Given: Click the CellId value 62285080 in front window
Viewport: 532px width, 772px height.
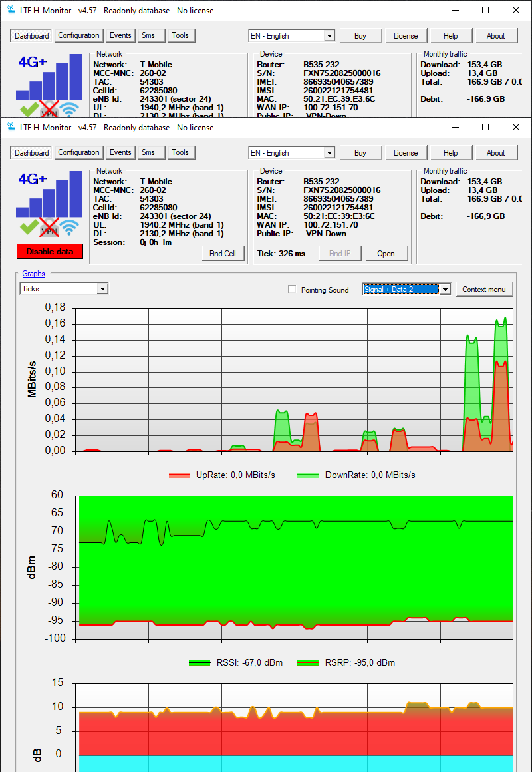Looking at the screenshot, I should pos(158,207).
